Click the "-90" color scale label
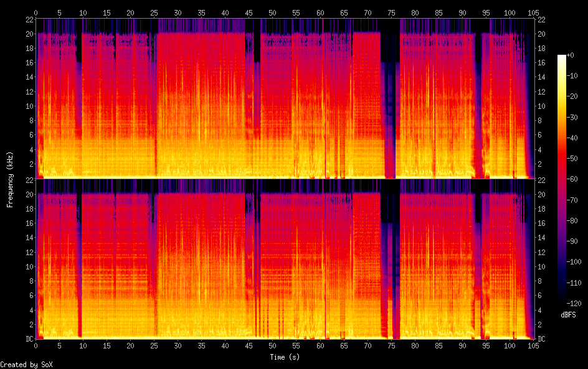Viewport: 588px width, 369px height. point(572,241)
